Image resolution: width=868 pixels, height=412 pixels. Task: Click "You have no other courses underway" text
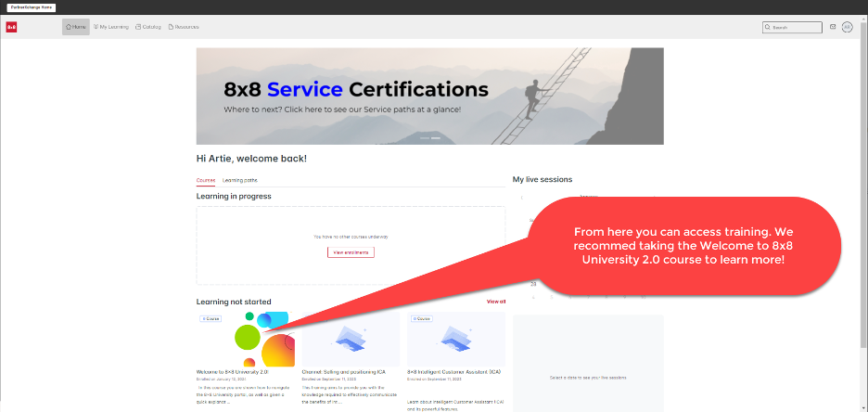coord(351,237)
